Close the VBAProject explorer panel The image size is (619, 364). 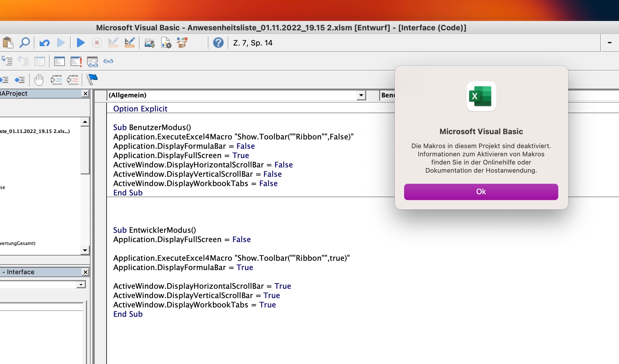pos(85,94)
